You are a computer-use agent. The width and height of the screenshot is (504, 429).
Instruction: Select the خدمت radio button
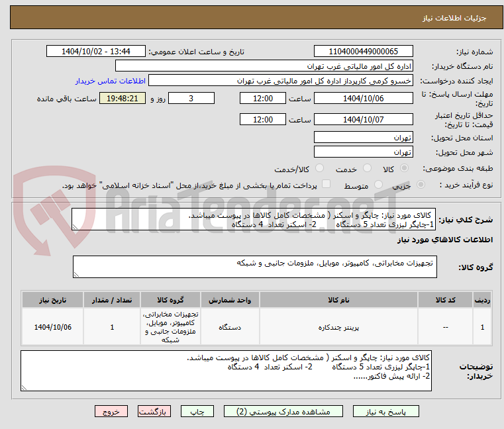point(367,167)
